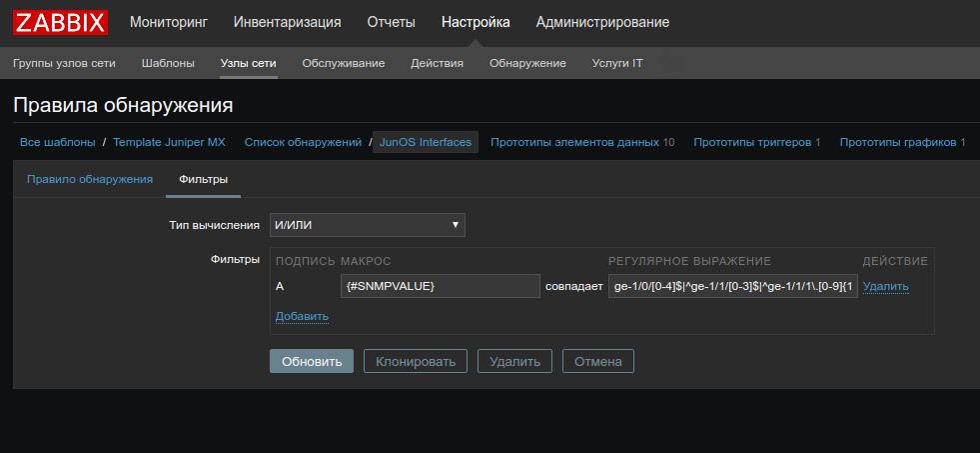The image size is (980, 453).
Task: Open Обслуживание section
Action: 344,63
